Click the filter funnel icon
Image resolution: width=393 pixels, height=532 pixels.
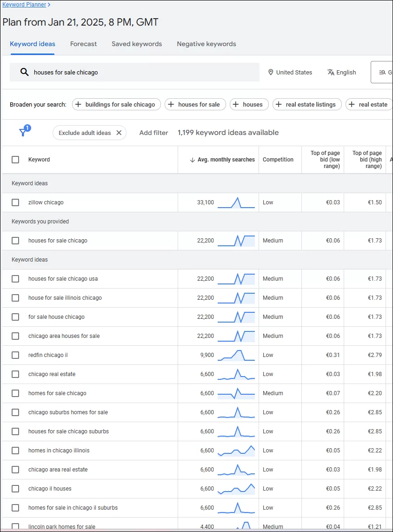click(x=23, y=132)
